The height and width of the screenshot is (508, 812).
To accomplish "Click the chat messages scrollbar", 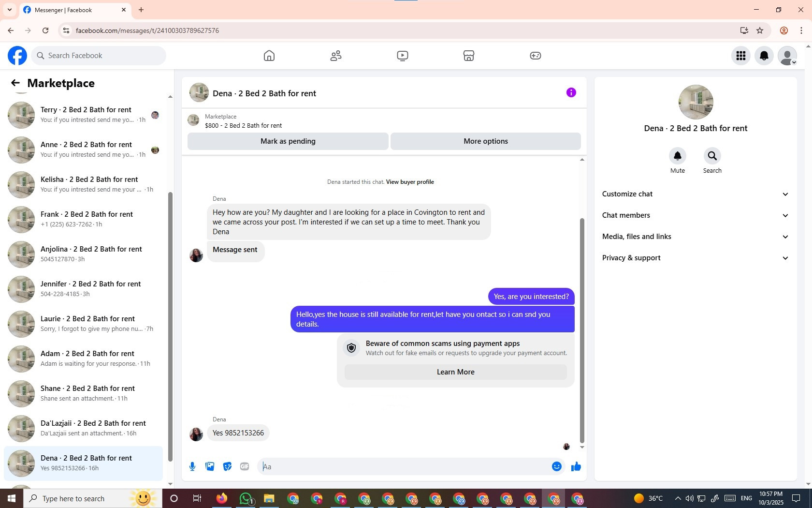I will (x=582, y=330).
